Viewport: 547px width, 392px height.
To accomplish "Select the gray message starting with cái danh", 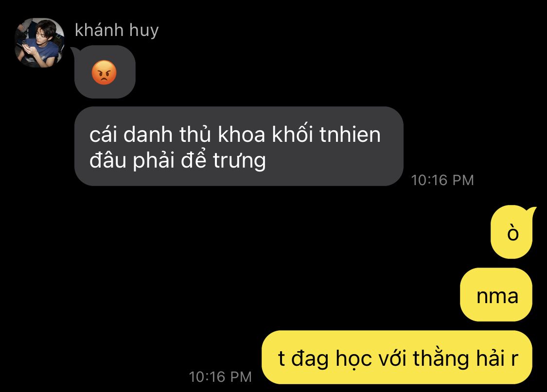I will coord(239,146).
